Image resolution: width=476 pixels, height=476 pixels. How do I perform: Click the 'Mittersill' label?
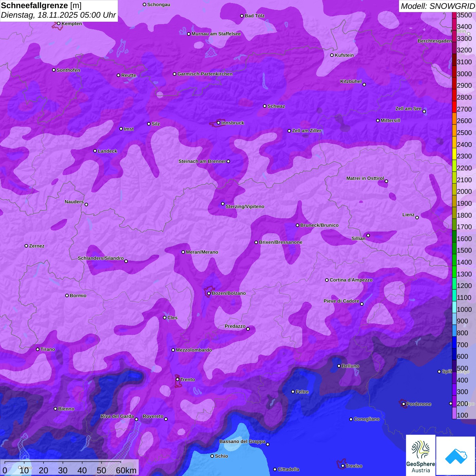coord(390,120)
